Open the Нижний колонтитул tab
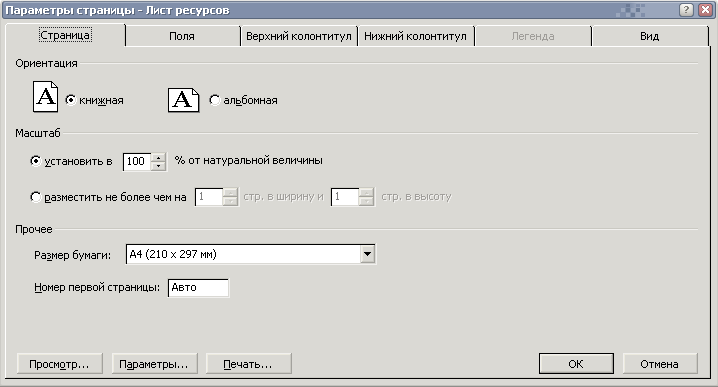 click(x=415, y=36)
